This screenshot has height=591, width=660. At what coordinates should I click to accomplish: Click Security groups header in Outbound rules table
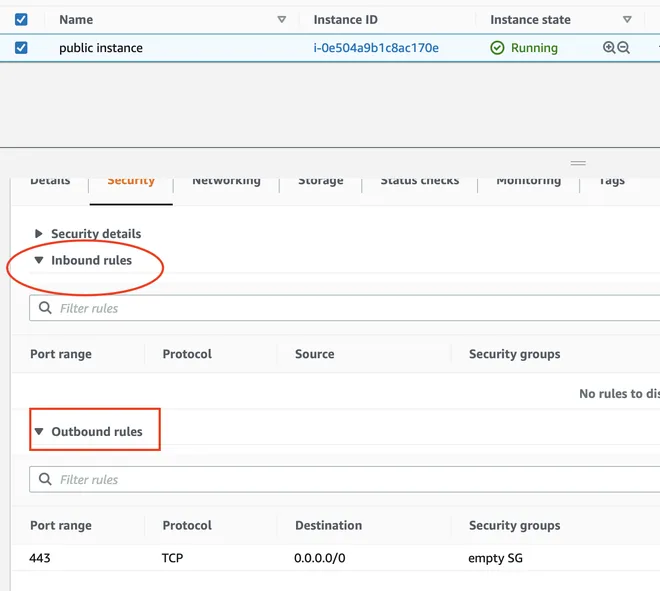514,525
